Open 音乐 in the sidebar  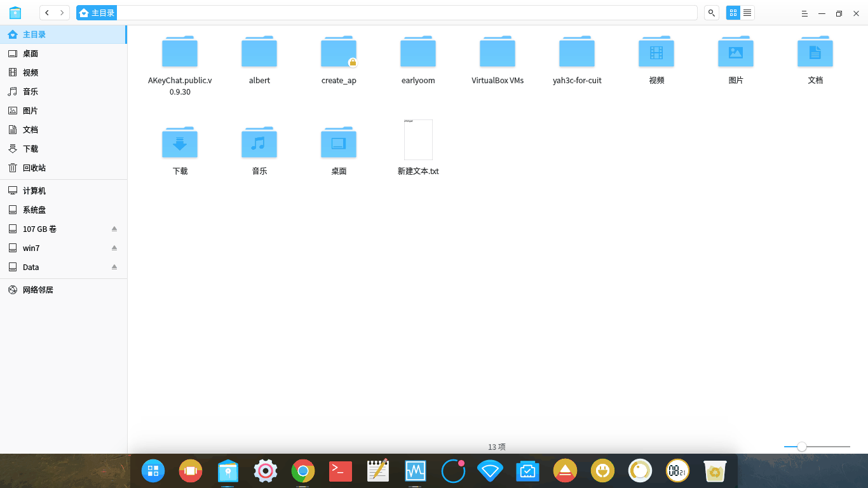[64, 91]
